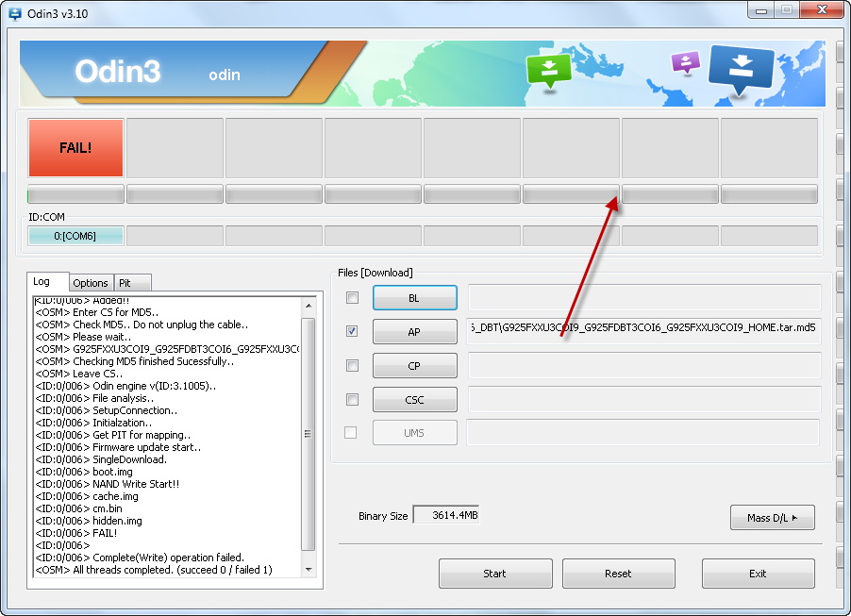Click the Odin3 title bar app icon
The height and width of the screenshot is (616, 851).
coord(15,13)
